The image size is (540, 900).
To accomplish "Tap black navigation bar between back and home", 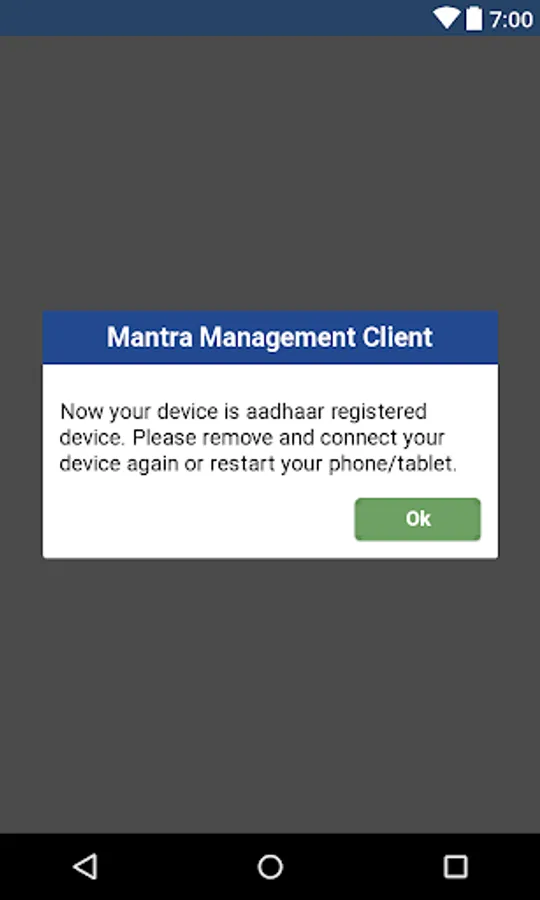I will pos(178,867).
